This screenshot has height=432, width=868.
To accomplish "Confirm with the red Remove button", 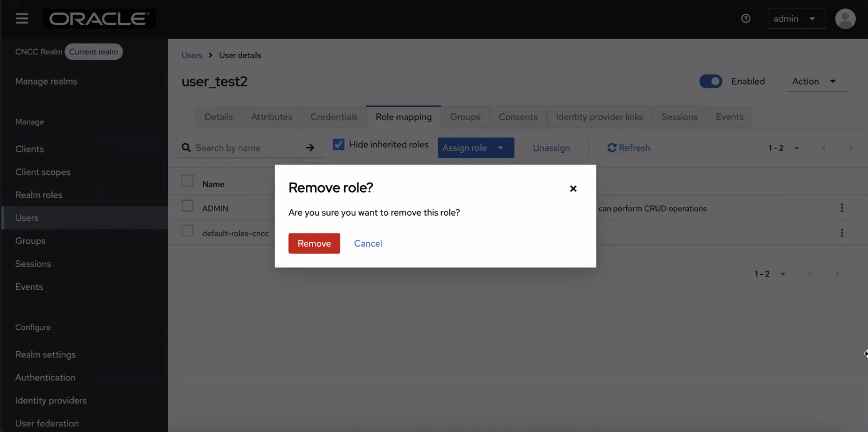I will click(314, 243).
